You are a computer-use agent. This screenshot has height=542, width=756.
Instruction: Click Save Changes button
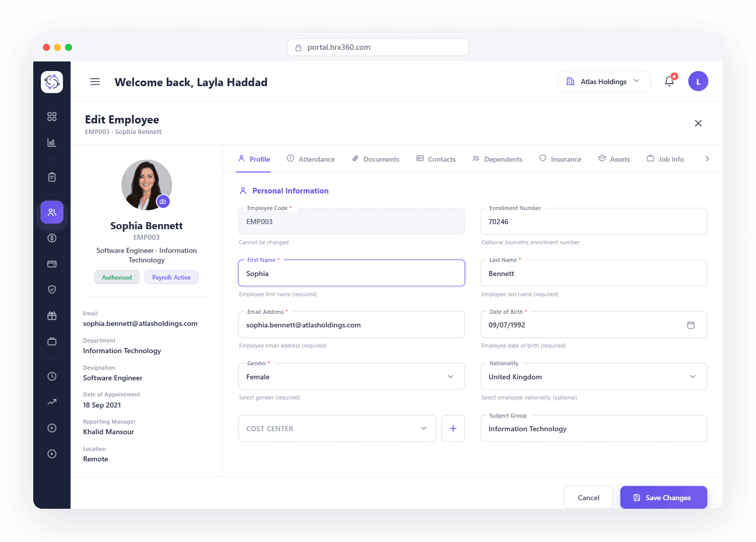click(663, 498)
